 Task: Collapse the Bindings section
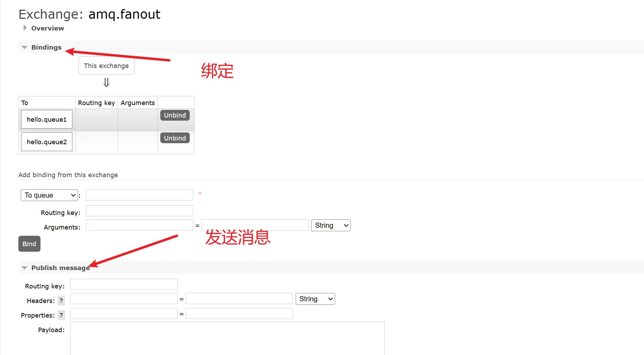[x=46, y=47]
